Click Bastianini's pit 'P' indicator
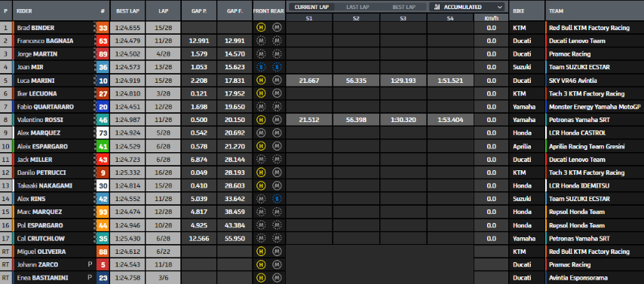Image resolution: width=644 pixels, height=284 pixels. click(90, 278)
